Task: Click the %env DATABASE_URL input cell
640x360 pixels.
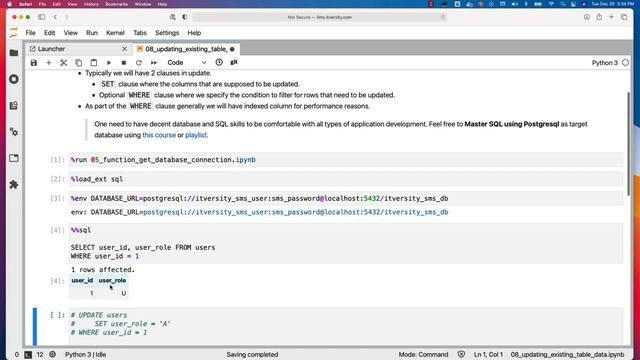Action: click(346, 198)
